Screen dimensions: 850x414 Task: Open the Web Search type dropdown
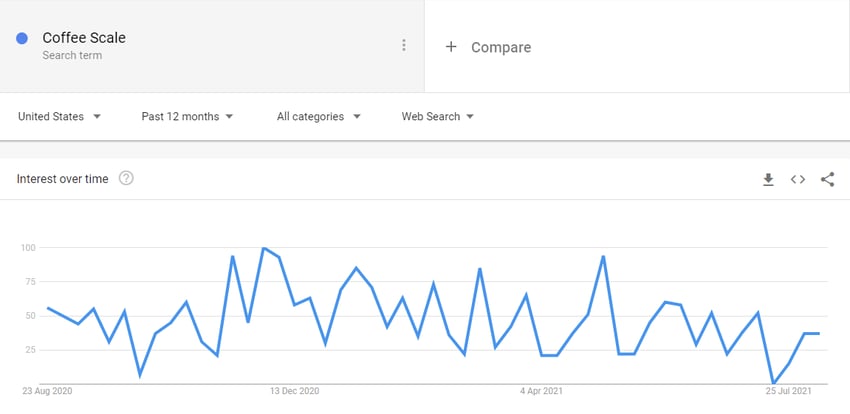coord(437,117)
